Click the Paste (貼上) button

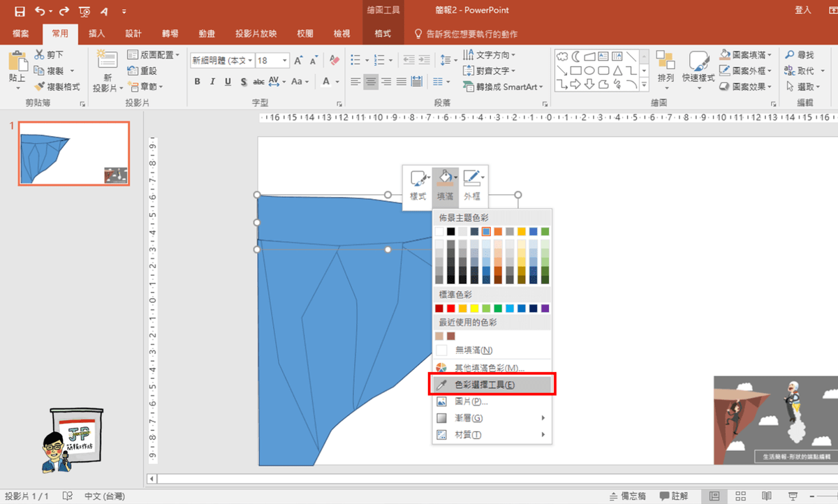[x=17, y=68]
